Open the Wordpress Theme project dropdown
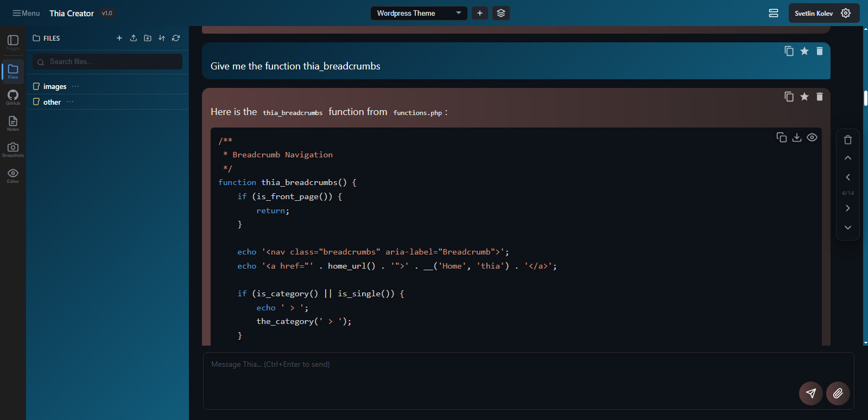Screen dimensions: 868x420 pos(419,13)
